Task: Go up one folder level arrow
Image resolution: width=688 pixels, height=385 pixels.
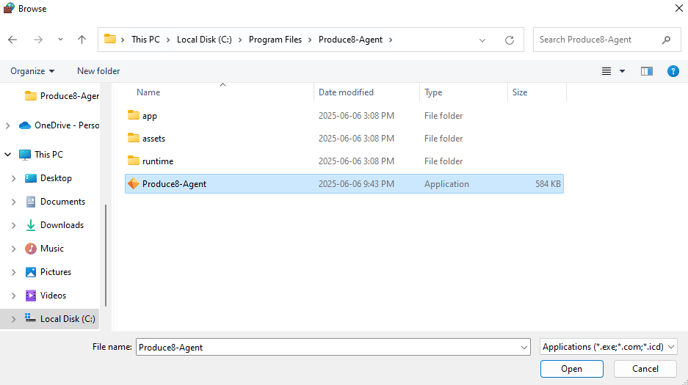Action: [x=82, y=40]
